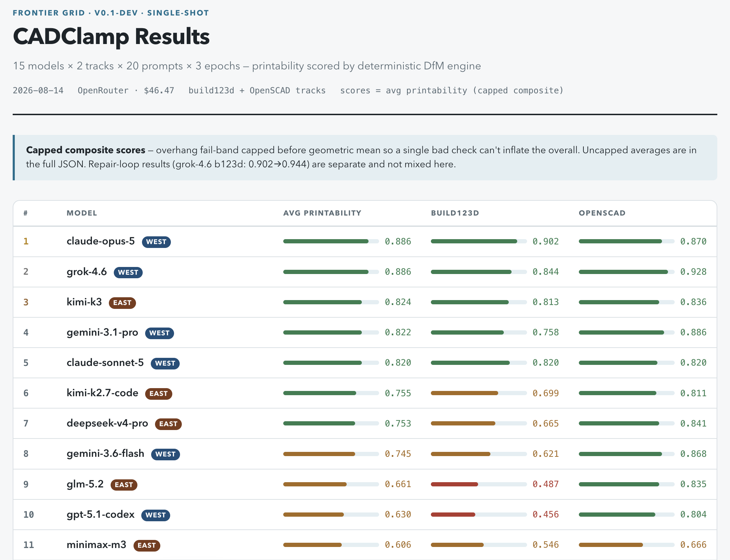Click rank number 1 in the table
Viewport: 730px width, 560px height.
click(26, 241)
